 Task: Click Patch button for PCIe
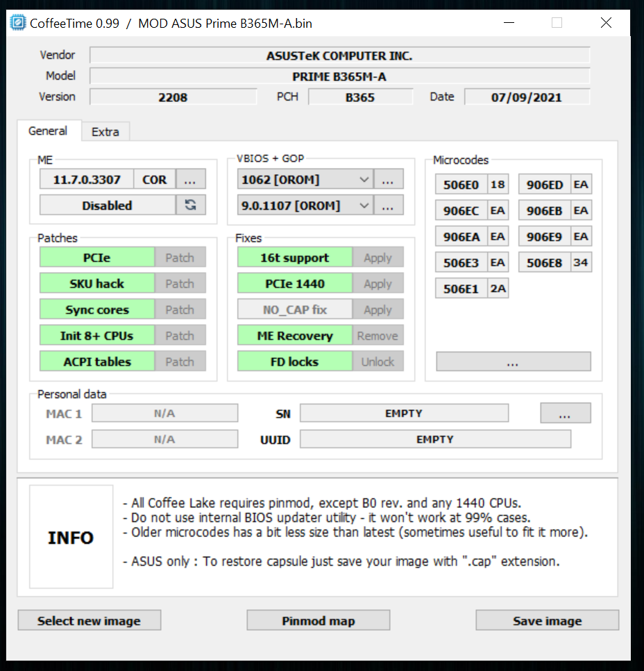point(180,257)
